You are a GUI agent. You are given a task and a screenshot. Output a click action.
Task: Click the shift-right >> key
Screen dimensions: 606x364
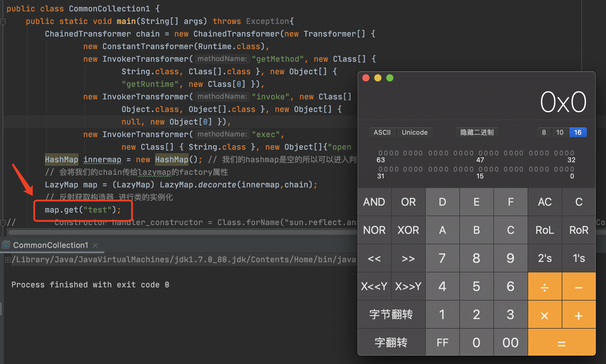[x=408, y=258]
